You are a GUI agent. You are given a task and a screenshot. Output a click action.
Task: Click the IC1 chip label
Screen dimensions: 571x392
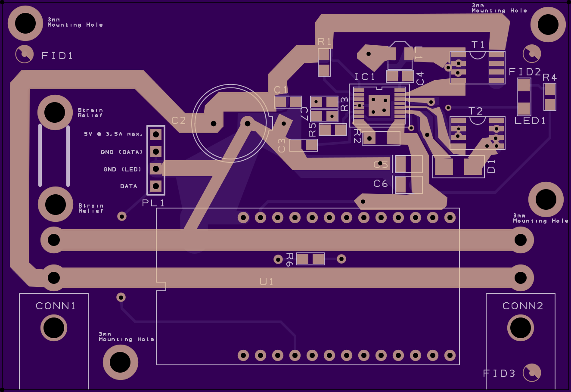click(365, 77)
